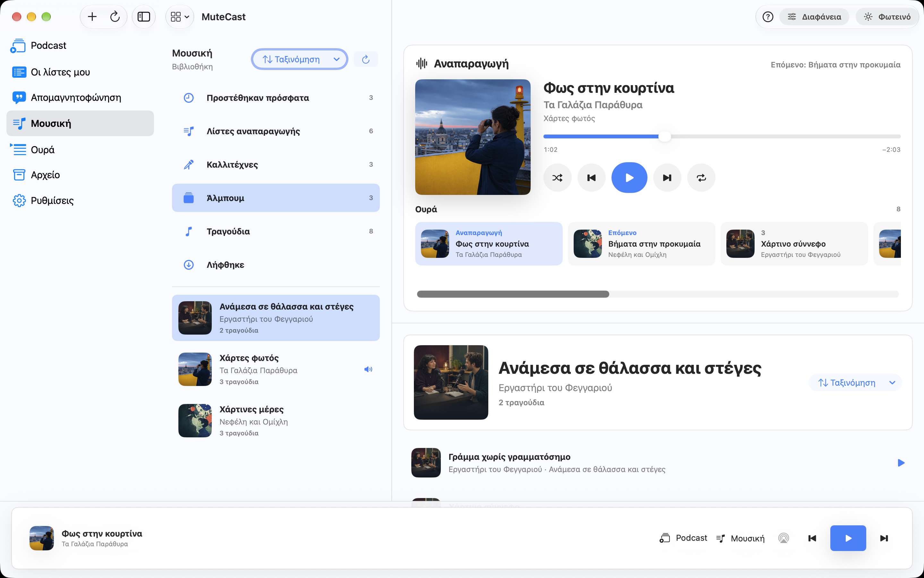Open album Χάρτες φωτός
The image size is (924, 578).
pyautogui.click(x=276, y=369)
